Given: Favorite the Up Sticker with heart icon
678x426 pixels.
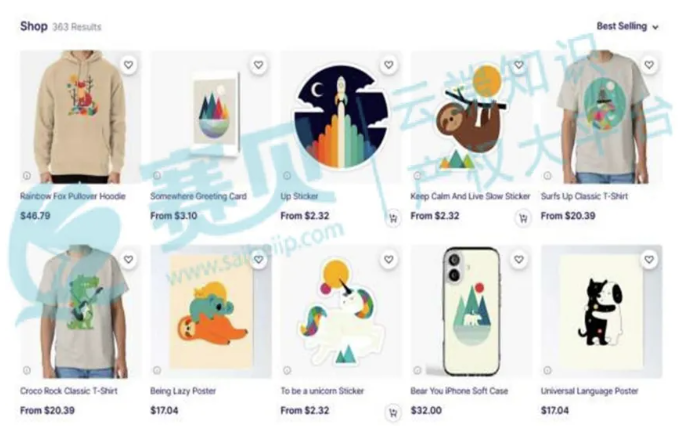Looking at the screenshot, I should 389,65.
